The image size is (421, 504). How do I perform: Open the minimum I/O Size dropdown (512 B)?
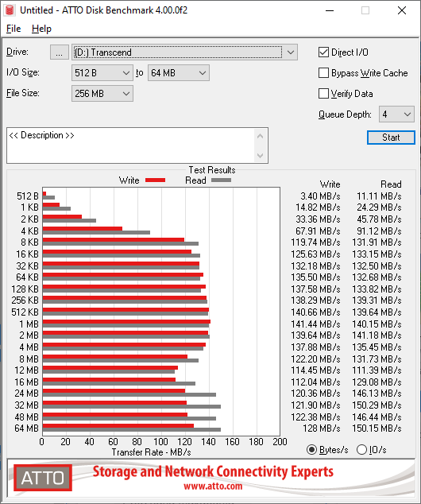pyautogui.click(x=102, y=73)
